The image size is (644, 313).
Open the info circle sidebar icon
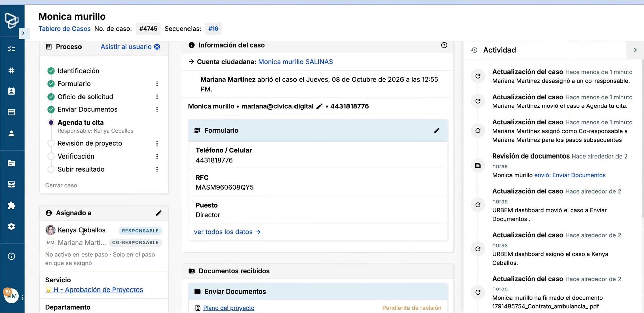tap(11, 256)
